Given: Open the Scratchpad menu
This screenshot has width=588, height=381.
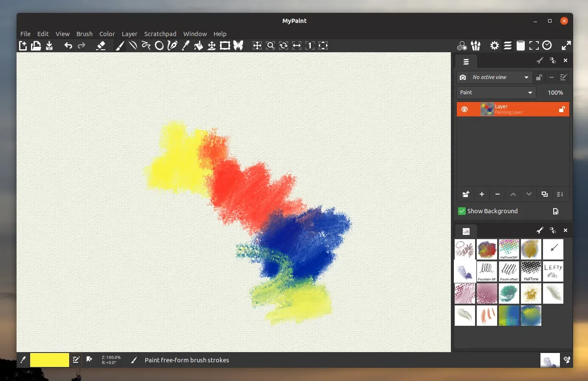Looking at the screenshot, I should 160,34.
